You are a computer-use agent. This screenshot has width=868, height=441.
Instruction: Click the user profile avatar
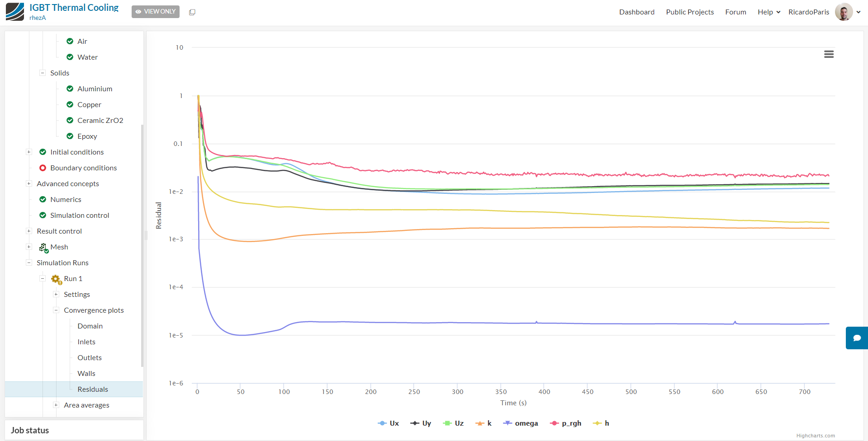844,12
